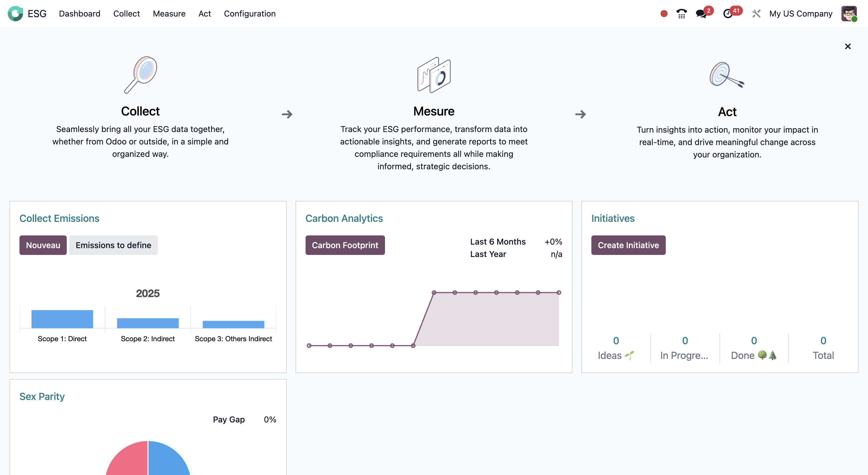This screenshot has height=475, width=868.
Task: Click the last point on carbon line chart
Action: 559,293
